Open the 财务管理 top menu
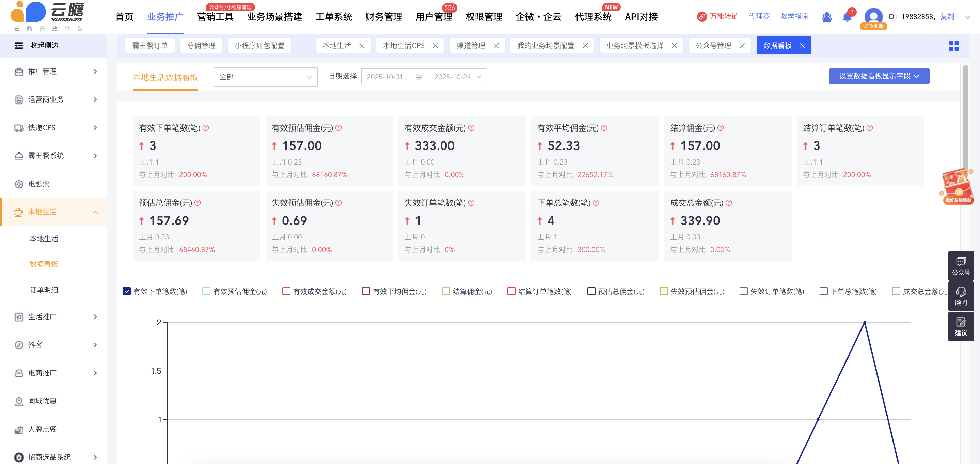The height and width of the screenshot is (464, 980). 383,17
